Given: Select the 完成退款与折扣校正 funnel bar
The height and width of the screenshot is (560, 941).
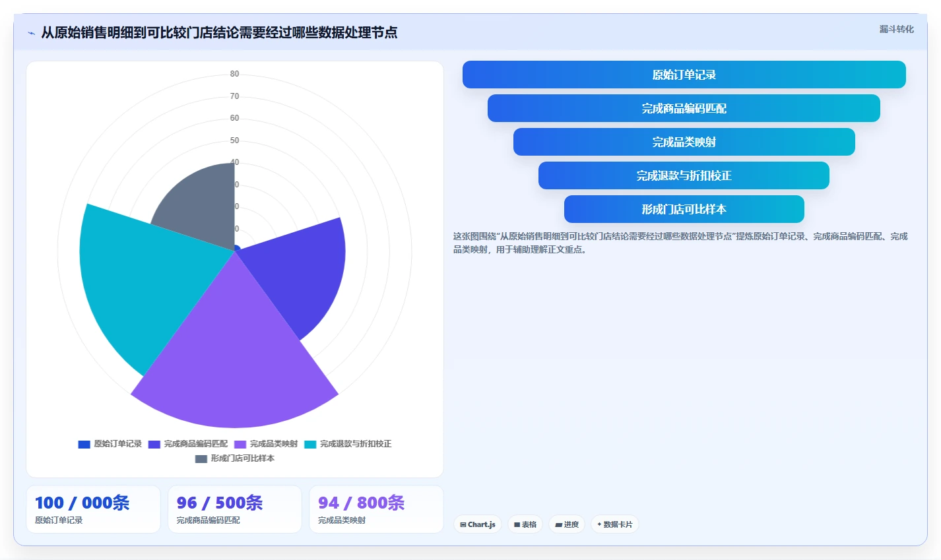Looking at the screenshot, I should pos(684,175).
